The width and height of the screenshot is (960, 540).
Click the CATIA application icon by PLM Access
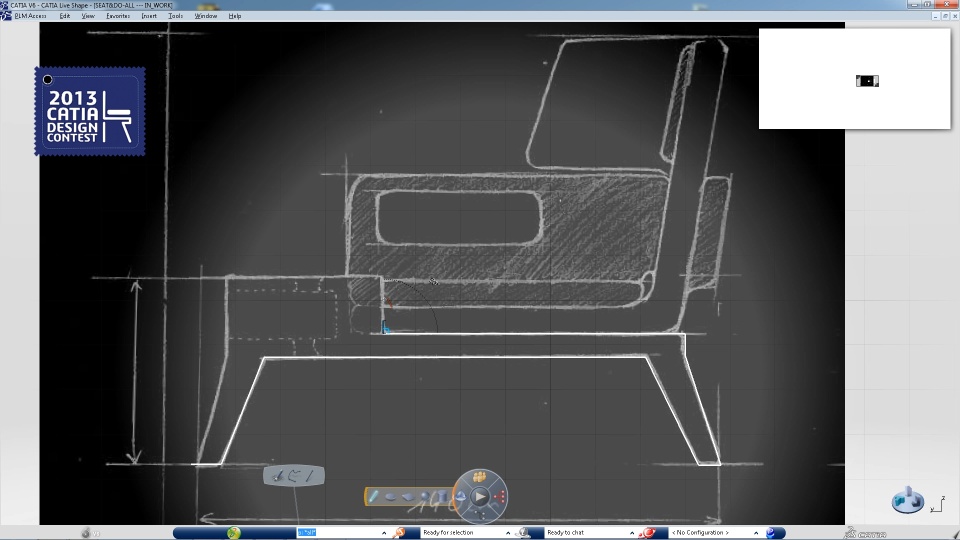coord(6,16)
